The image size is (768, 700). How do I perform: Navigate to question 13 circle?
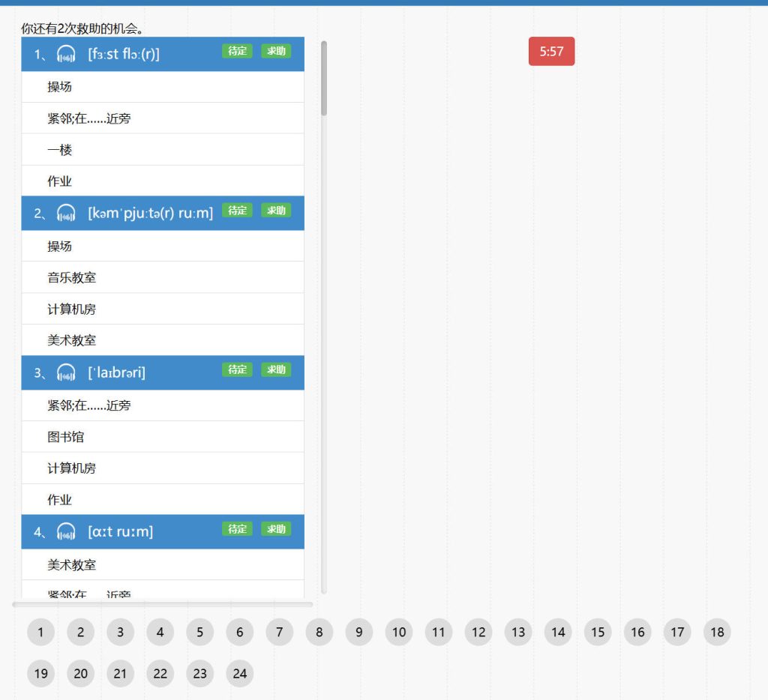pyautogui.click(x=518, y=633)
